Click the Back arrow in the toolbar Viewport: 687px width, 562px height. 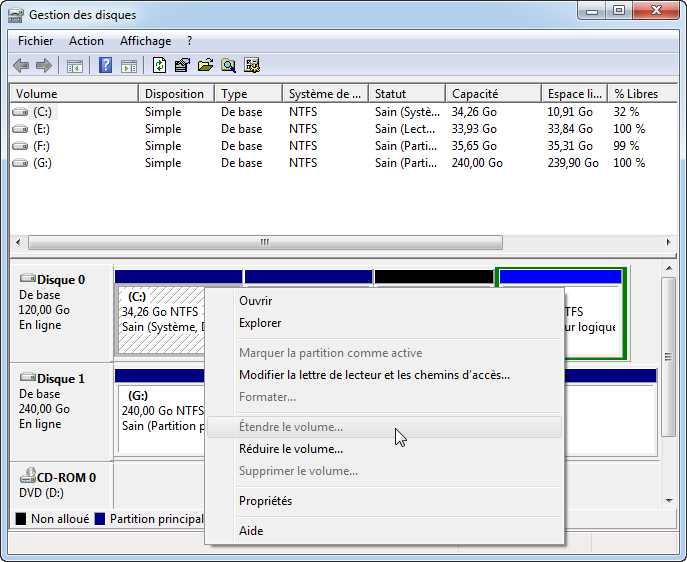point(21,66)
